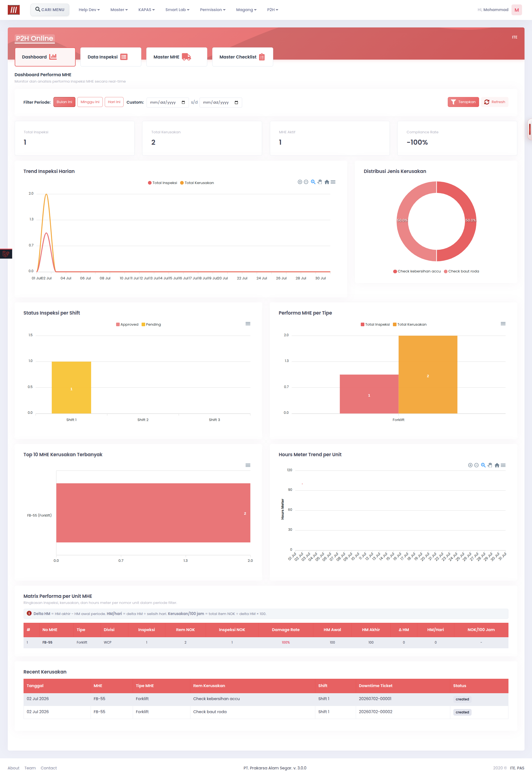Zoom out on Hours Meter Trend chart
The width and height of the screenshot is (532, 778).
[477, 465]
